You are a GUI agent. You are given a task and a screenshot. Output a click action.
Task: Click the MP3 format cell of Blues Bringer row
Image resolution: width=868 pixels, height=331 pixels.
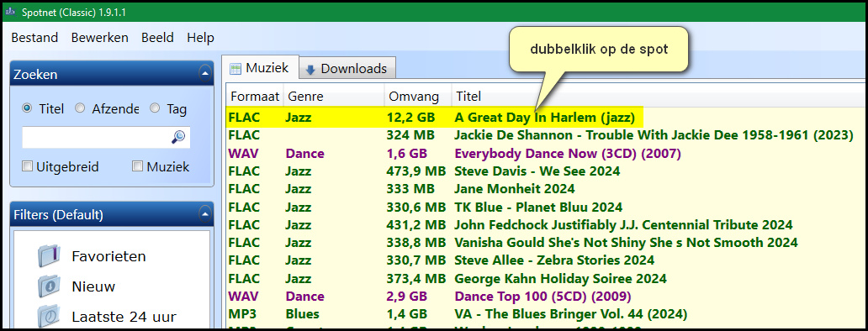click(241, 314)
